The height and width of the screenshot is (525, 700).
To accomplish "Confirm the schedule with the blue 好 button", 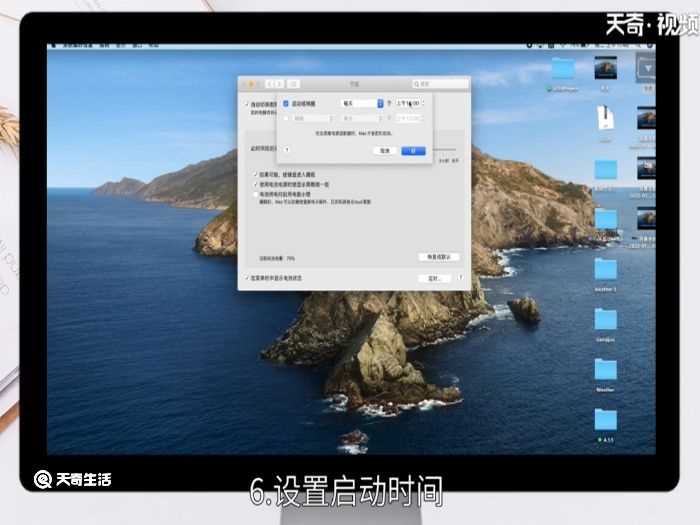I will point(413,150).
